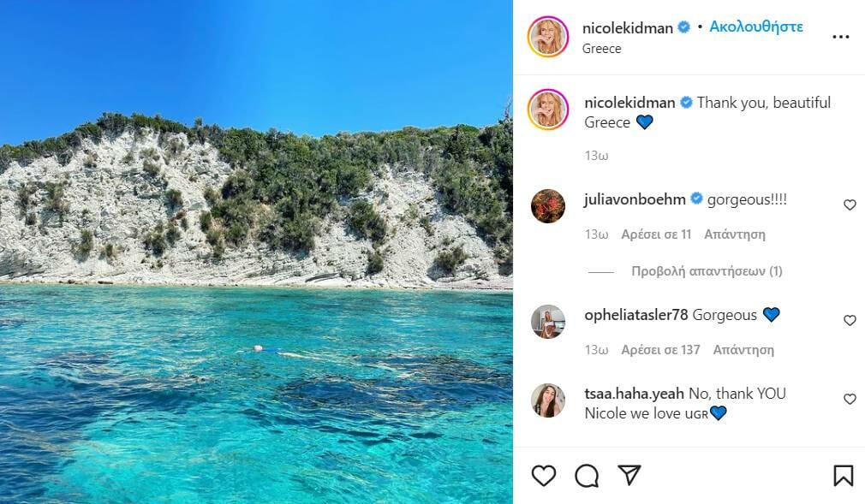This screenshot has height=504, width=865.
Task: Save the post with the bookmark icon
Action: [843, 476]
